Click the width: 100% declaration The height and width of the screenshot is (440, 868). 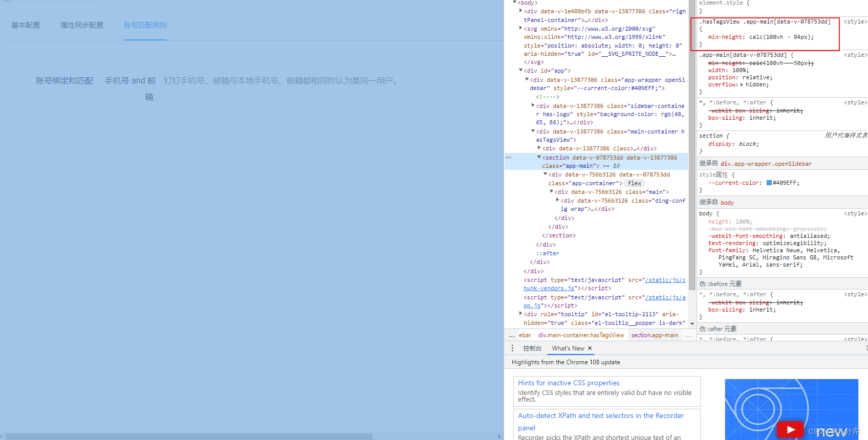click(x=728, y=71)
